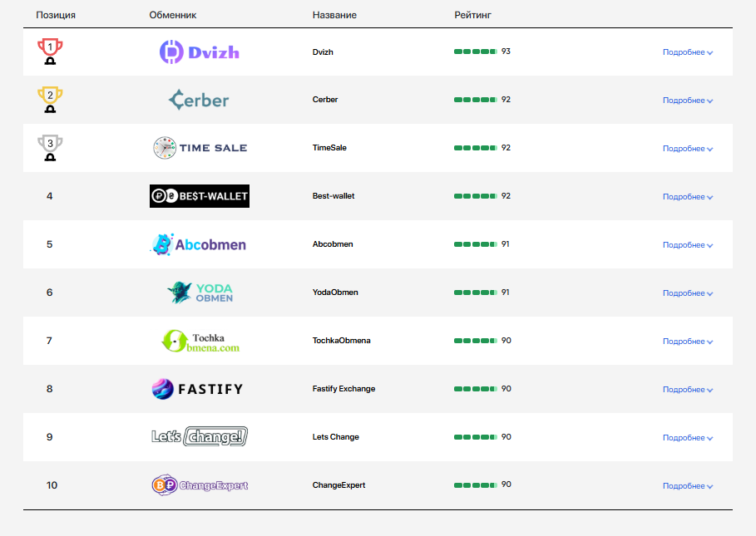Expand Подробнее for Best-wallet
Viewport: 756px width, 536px height.
point(688,196)
